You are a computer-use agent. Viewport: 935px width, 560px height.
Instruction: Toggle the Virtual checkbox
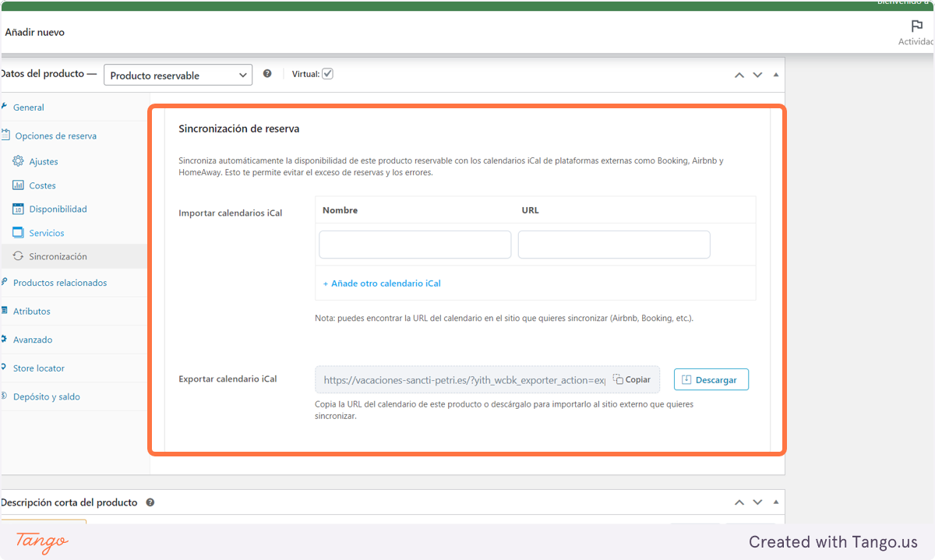(328, 74)
